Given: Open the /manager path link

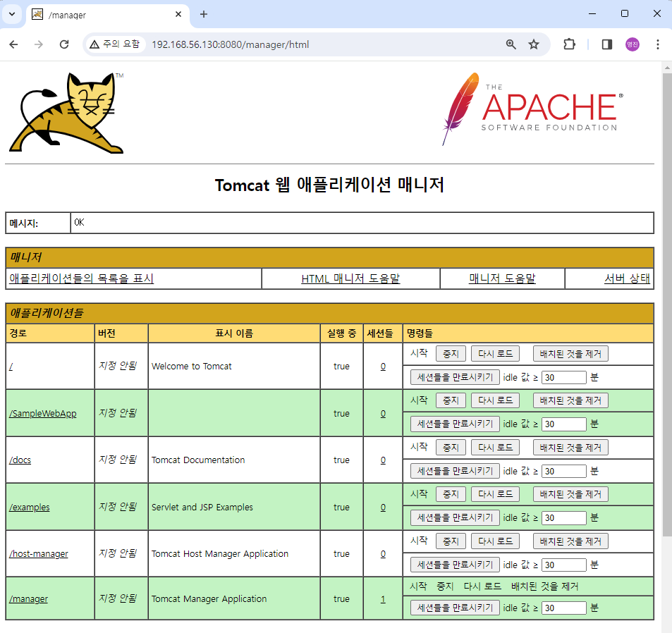Looking at the screenshot, I should 28,598.
